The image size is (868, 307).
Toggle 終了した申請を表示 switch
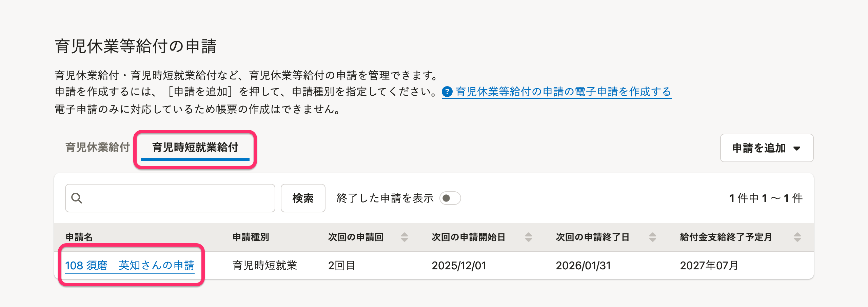coord(450,198)
